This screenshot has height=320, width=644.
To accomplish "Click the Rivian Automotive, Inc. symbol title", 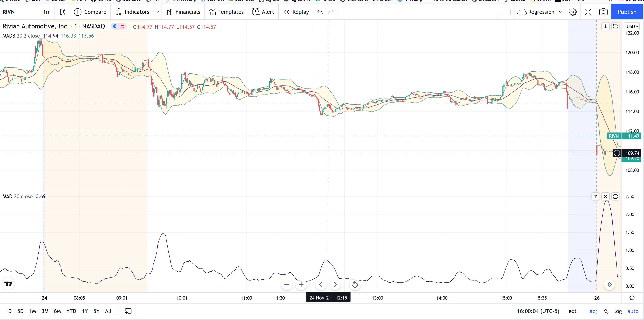I will 36,26.
